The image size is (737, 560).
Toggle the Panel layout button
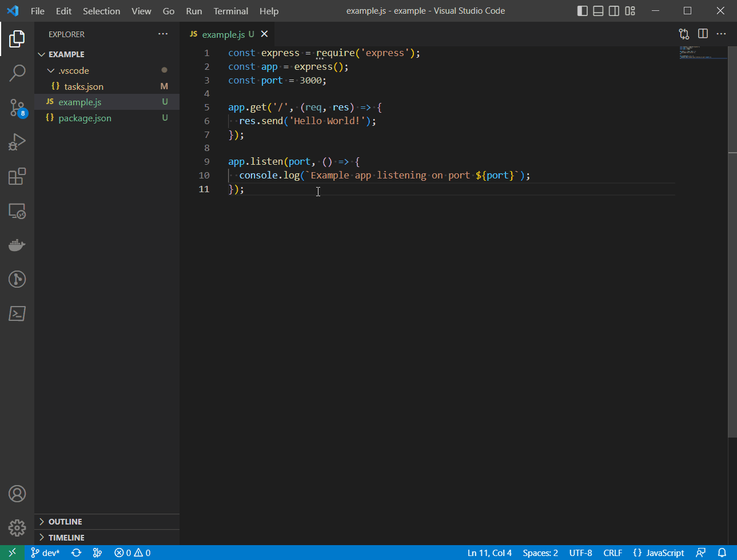click(x=598, y=11)
